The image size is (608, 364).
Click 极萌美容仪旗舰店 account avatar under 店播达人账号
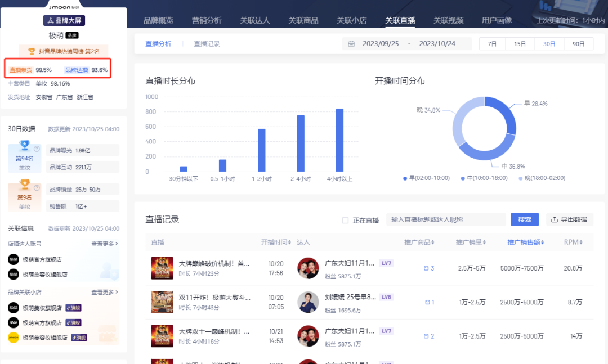(x=14, y=274)
